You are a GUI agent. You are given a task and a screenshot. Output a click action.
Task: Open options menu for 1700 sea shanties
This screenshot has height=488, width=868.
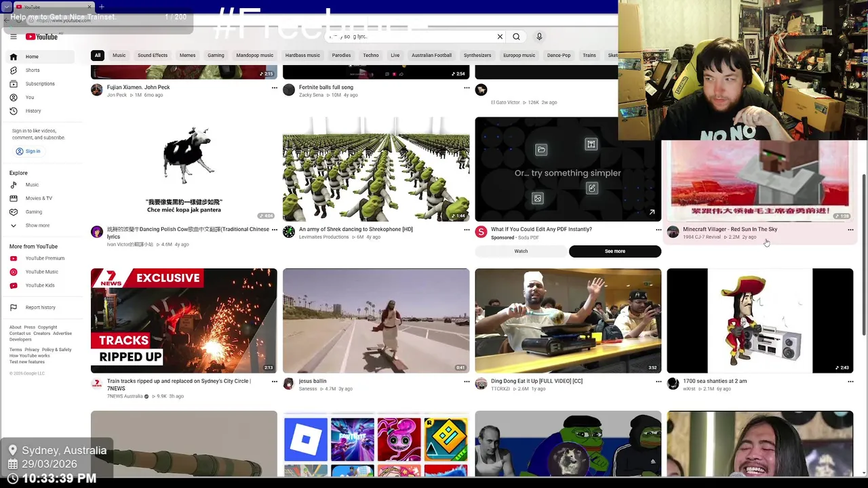tap(850, 382)
